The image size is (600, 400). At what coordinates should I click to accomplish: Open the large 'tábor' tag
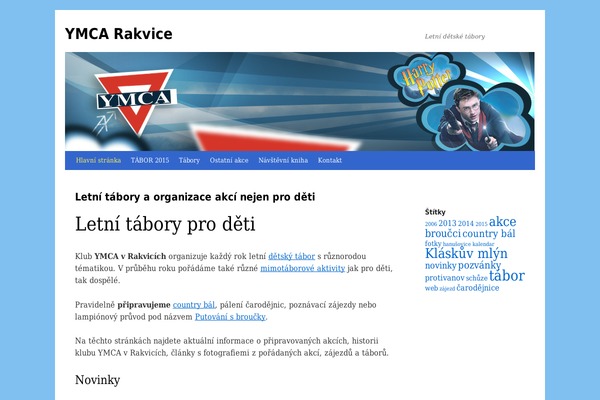point(507,276)
